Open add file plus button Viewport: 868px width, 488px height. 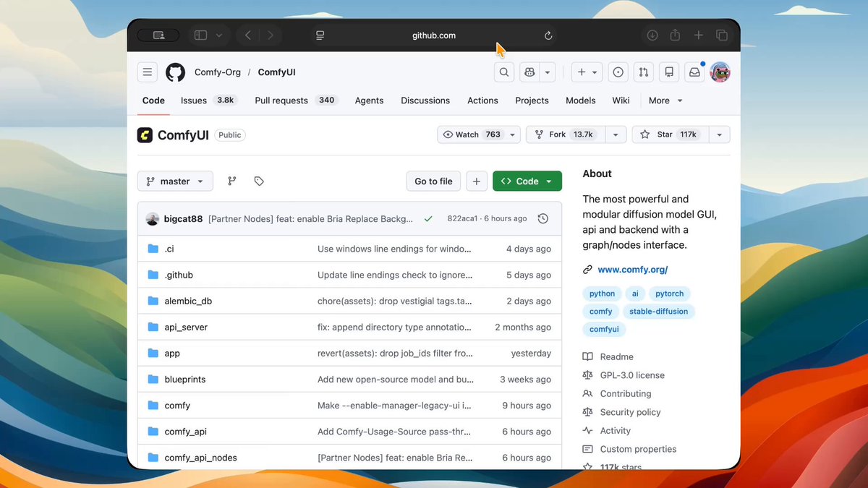point(476,181)
